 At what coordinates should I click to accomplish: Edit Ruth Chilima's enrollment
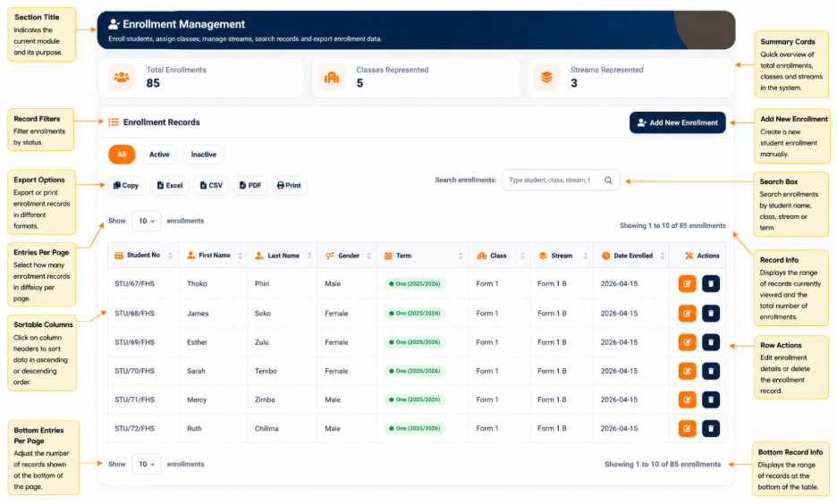click(687, 428)
